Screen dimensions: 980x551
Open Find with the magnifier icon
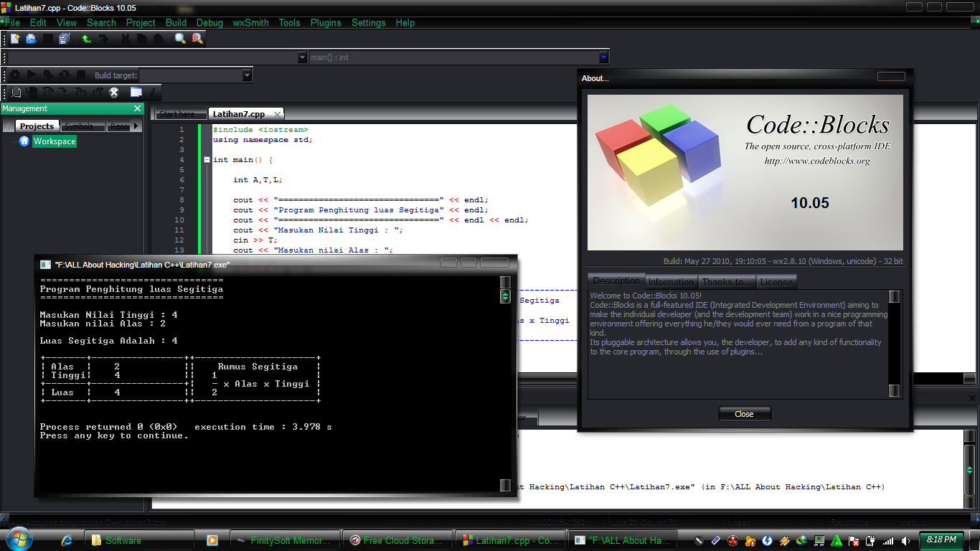click(x=180, y=38)
